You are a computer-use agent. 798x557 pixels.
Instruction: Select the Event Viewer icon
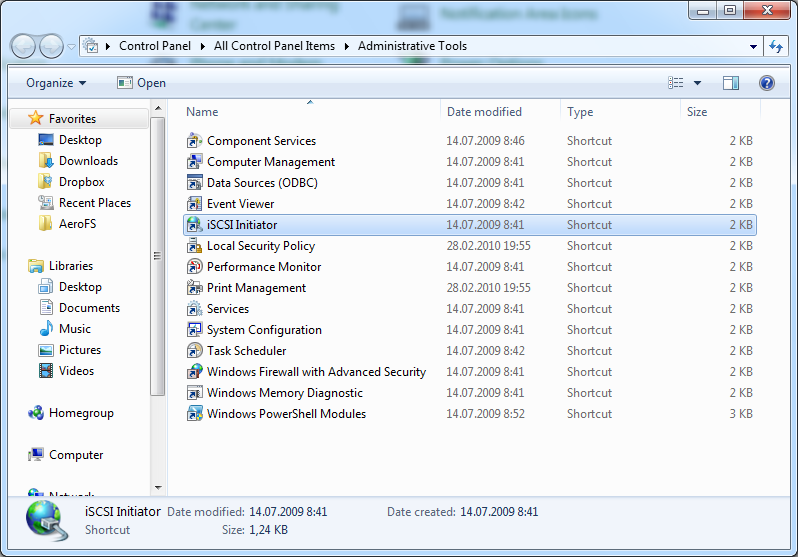194,204
